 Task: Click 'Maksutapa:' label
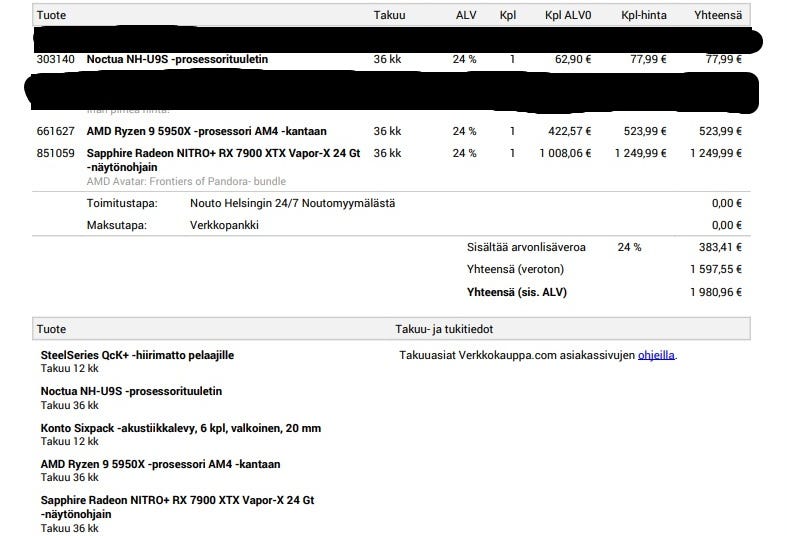116,225
